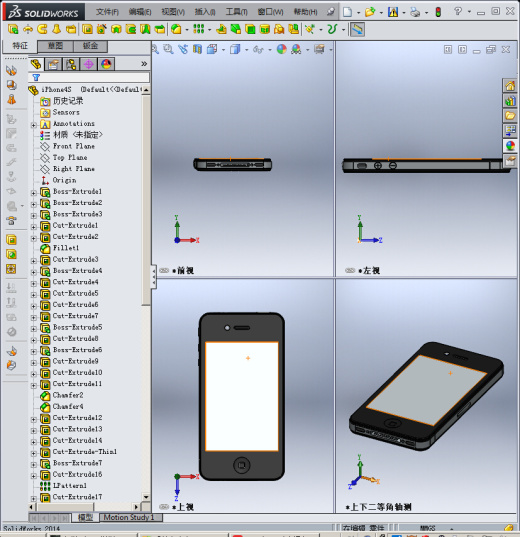Image resolution: width=520 pixels, height=537 pixels.
Task: Toggle the view link icon beside 前视
Action: [x=164, y=271]
